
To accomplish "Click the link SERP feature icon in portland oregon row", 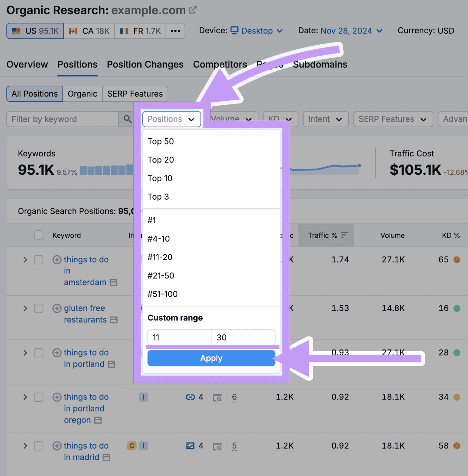I will (x=190, y=397).
